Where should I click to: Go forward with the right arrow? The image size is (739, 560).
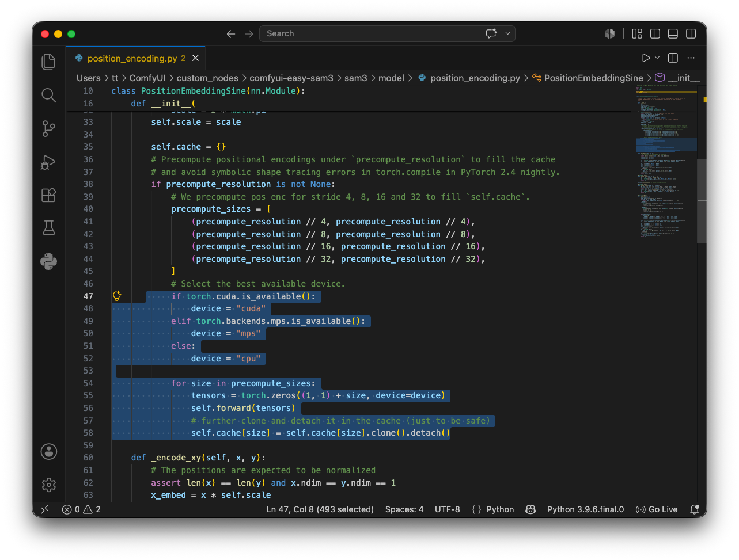click(249, 34)
